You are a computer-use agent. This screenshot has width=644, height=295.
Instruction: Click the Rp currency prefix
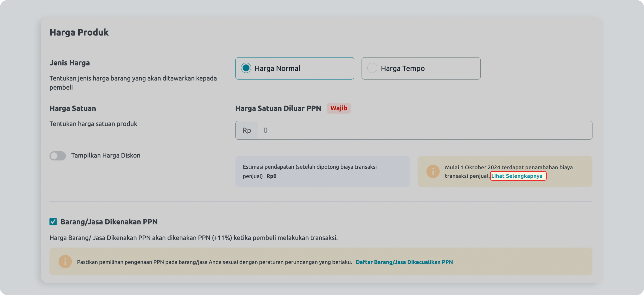pyautogui.click(x=247, y=130)
